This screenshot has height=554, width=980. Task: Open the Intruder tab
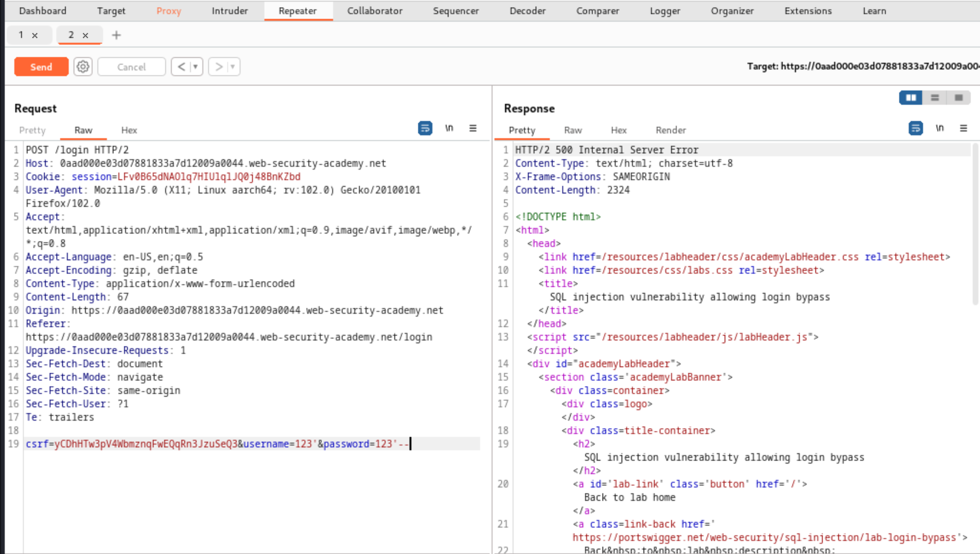(230, 11)
